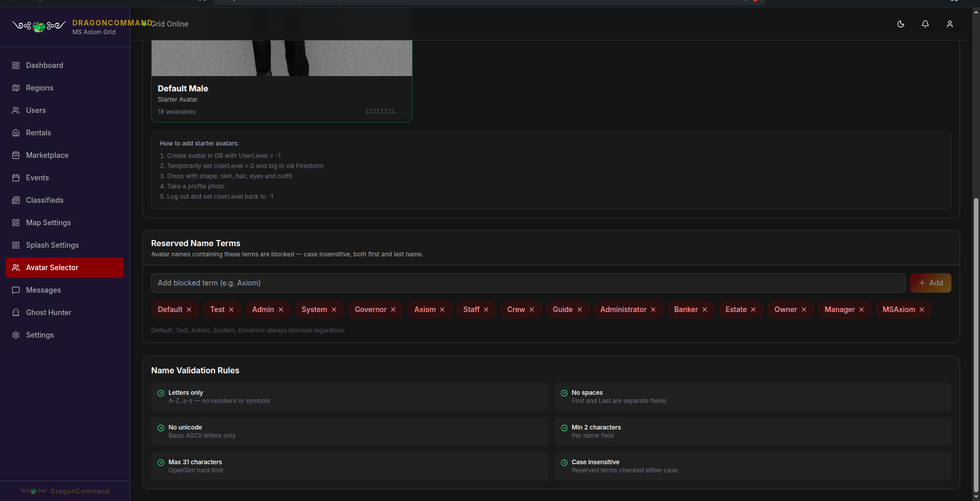Screen dimensions: 980x501
Task: Click the Case insensitive rule checkmark
Action: pyautogui.click(x=564, y=463)
